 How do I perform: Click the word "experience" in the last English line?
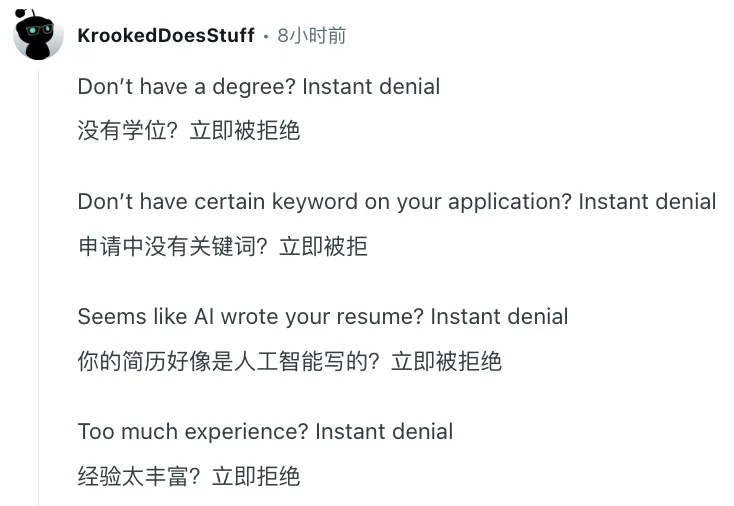click(x=246, y=433)
